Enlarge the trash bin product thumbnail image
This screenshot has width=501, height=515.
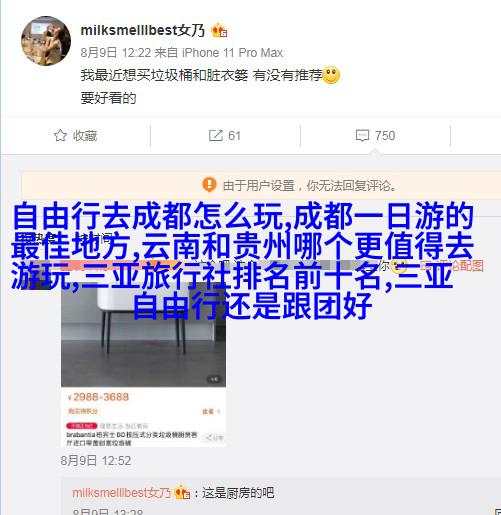coord(143,337)
